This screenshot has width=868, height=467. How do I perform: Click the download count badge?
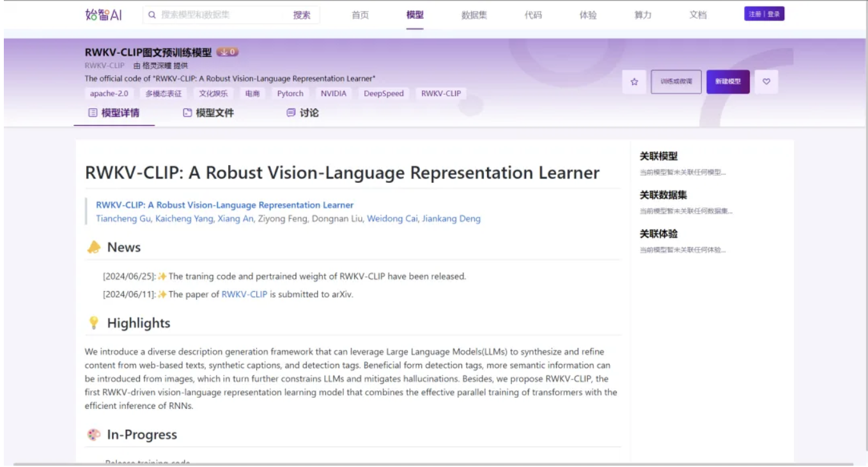click(228, 52)
